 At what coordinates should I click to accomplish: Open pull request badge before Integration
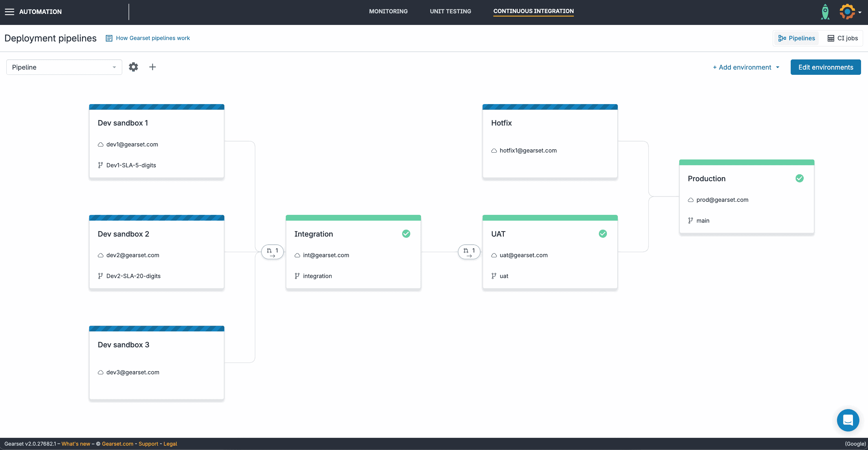click(272, 252)
